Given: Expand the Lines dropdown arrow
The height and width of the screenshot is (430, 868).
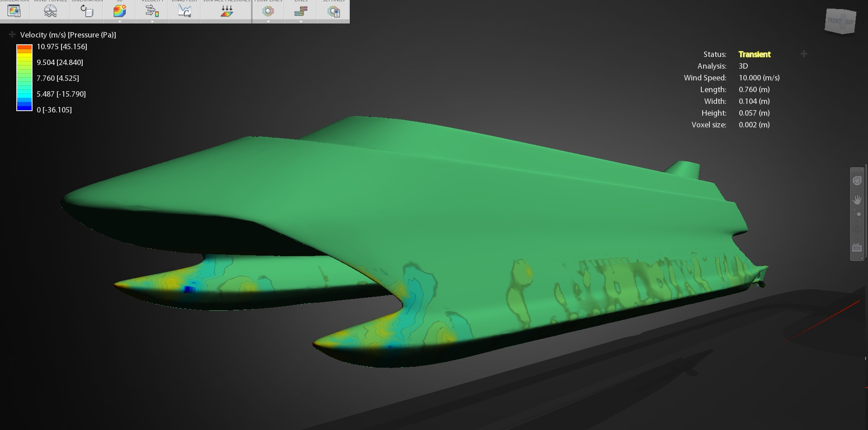Looking at the screenshot, I should [x=301, y=21].
